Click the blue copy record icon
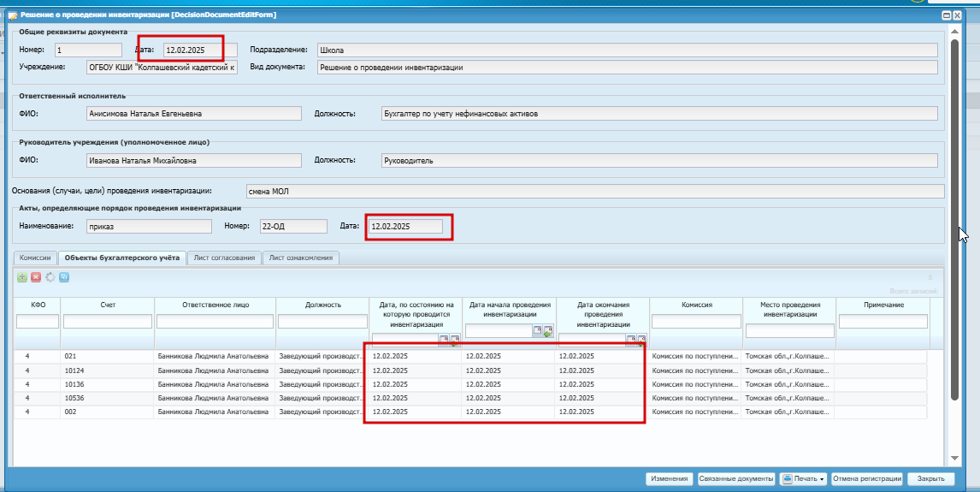 tap(63, 276)
